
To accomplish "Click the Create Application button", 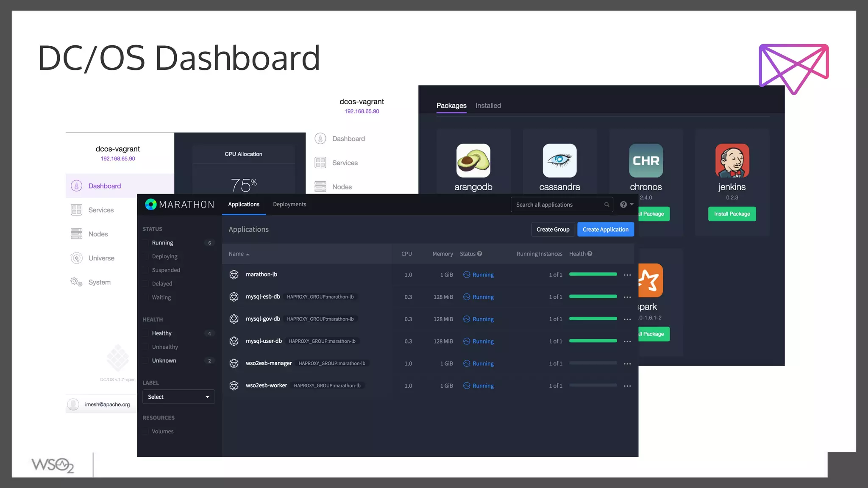I will point(605,229).
